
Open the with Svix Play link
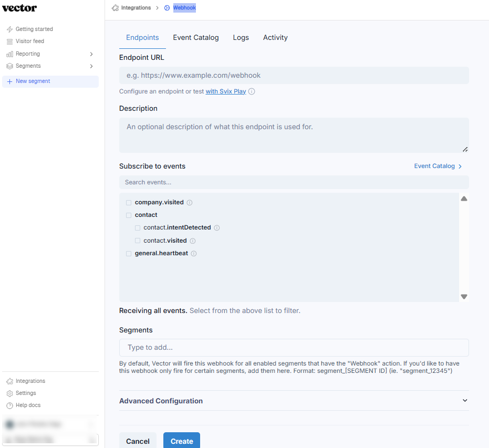[226, 91]
